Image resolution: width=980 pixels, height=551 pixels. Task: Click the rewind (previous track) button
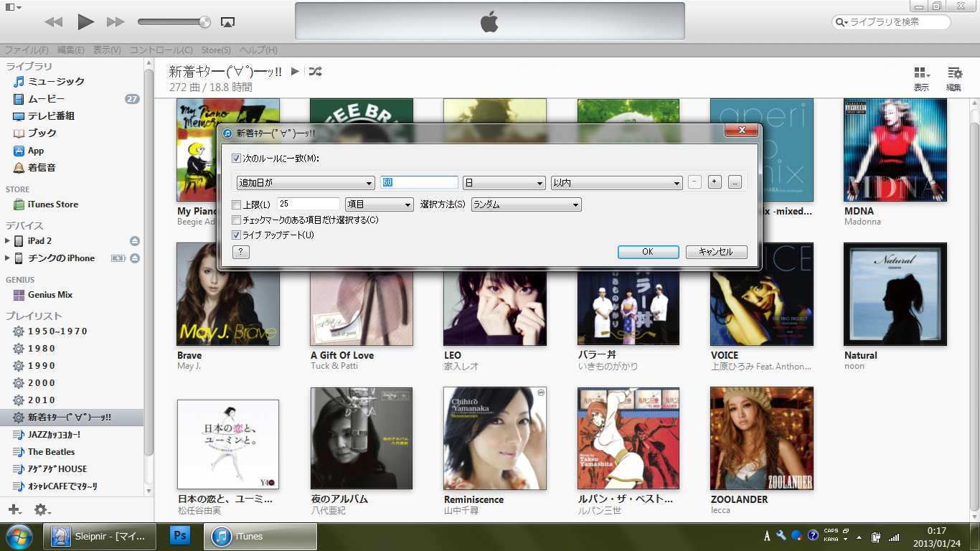coord(54,22)
